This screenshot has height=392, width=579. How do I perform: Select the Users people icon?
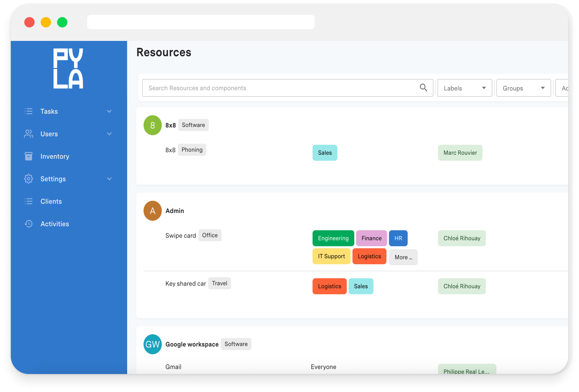click(x=28, y=134)
